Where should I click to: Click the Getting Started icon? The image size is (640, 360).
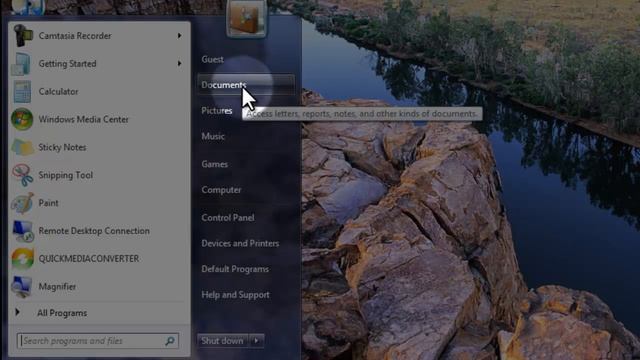(21, 64)
